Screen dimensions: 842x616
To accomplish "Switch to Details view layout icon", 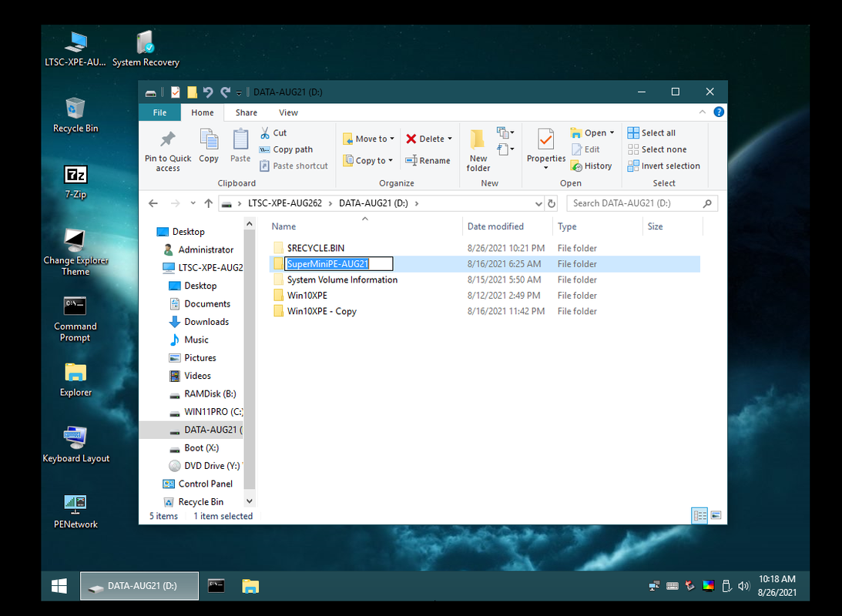I will click(699, 515).
